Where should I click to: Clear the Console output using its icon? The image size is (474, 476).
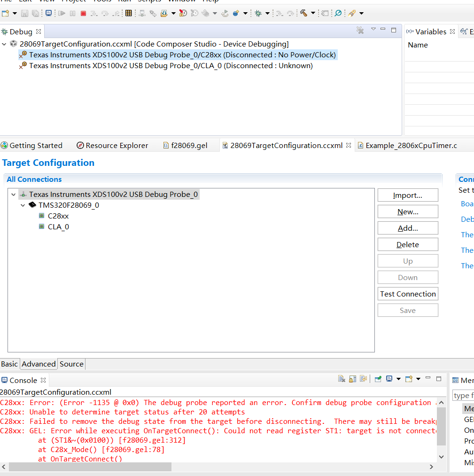click(341, 379)
